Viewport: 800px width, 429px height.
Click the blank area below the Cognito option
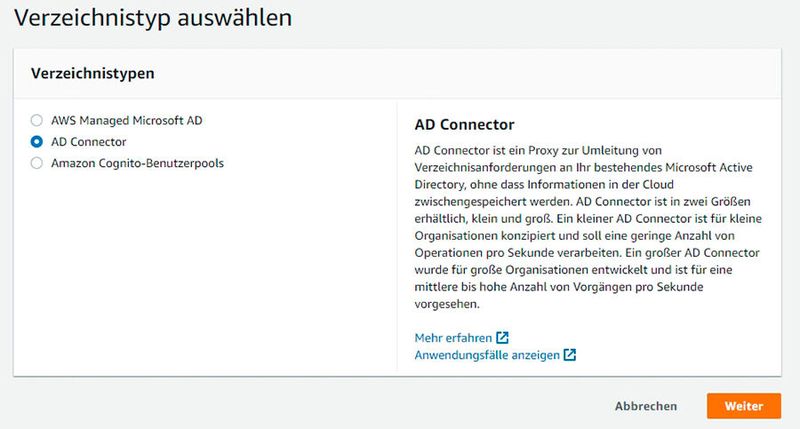pyautogui.click(x=200, y=270)
